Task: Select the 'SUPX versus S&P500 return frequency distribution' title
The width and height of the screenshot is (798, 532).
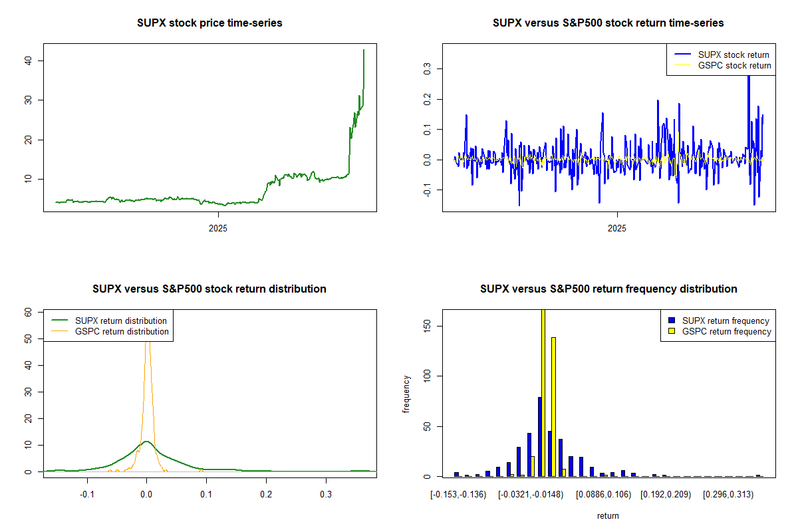Action: click(x=608, y=289)
